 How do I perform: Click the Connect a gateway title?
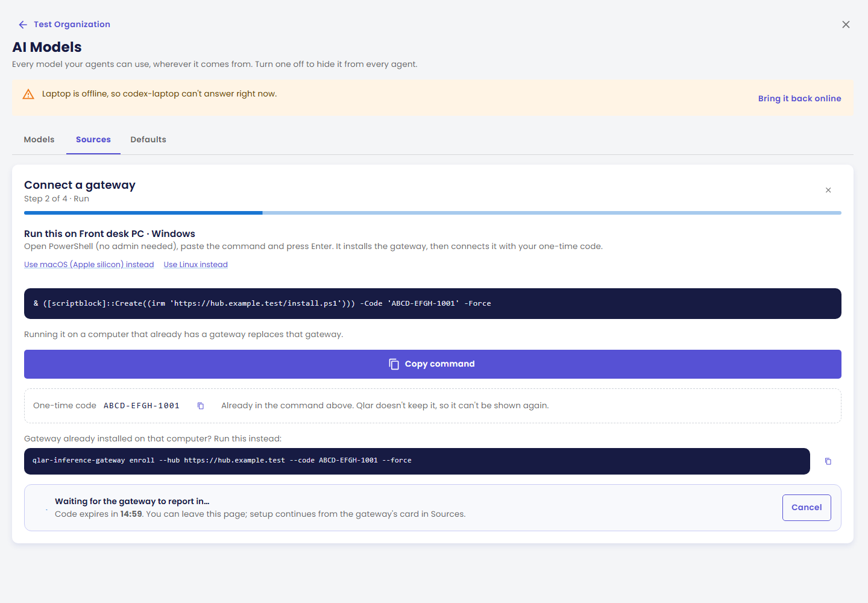point(80,185)
